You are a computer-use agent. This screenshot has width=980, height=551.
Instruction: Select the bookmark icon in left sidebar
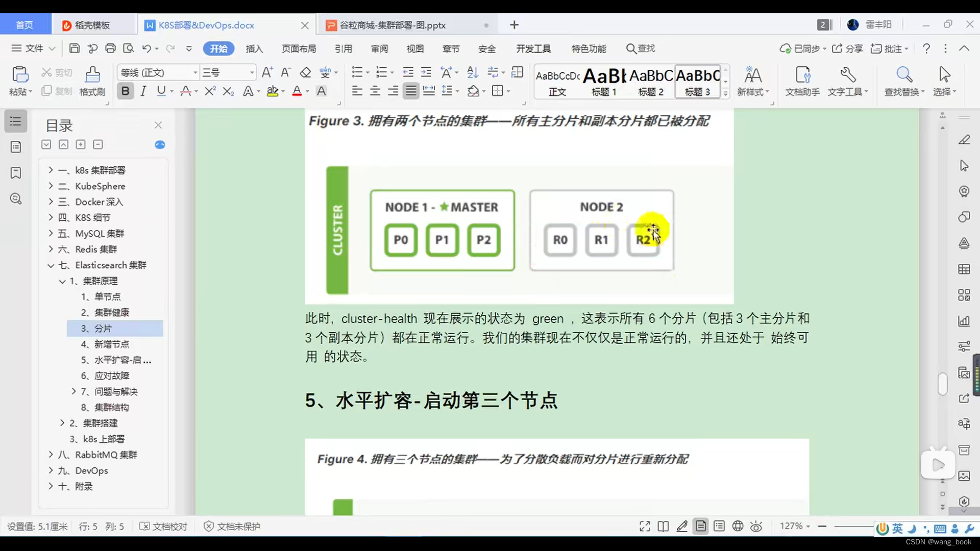[15, 173]
